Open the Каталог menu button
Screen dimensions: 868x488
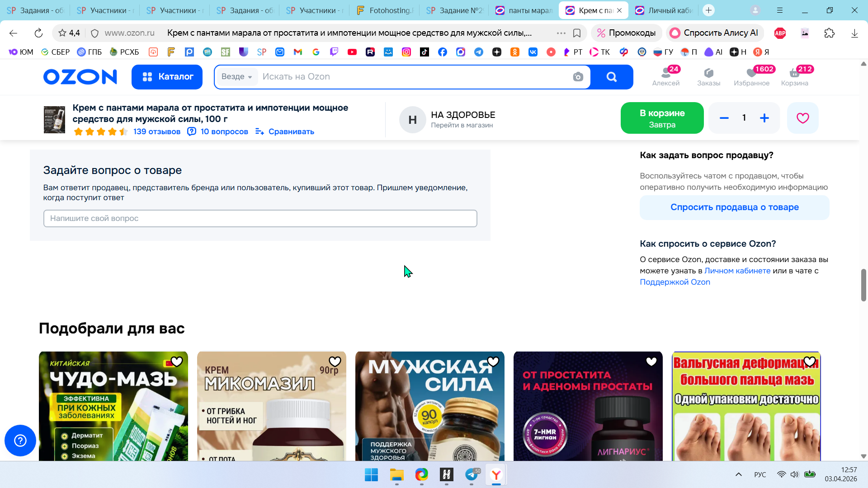click(x=167, y=77)
